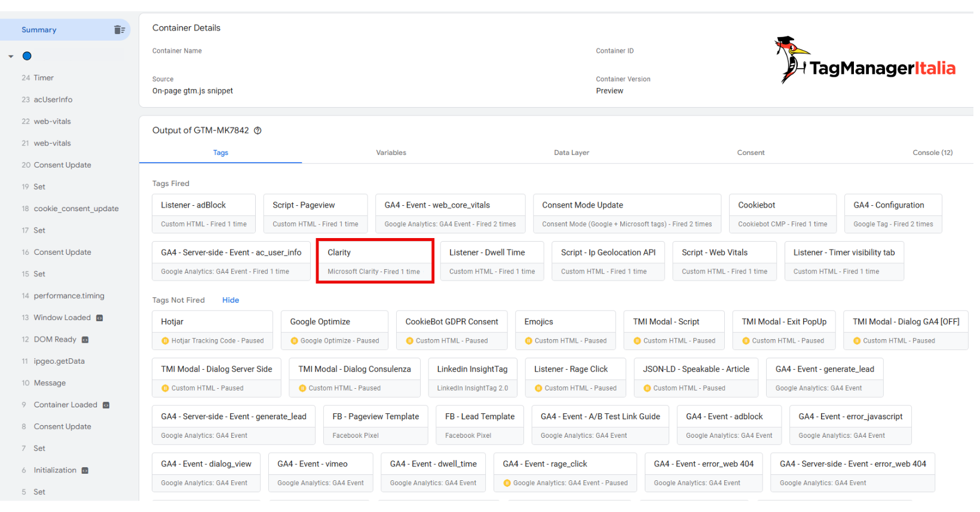Open the Script - Web Vitals tag
The image size is (980, 512).
[x=725, y=261]
